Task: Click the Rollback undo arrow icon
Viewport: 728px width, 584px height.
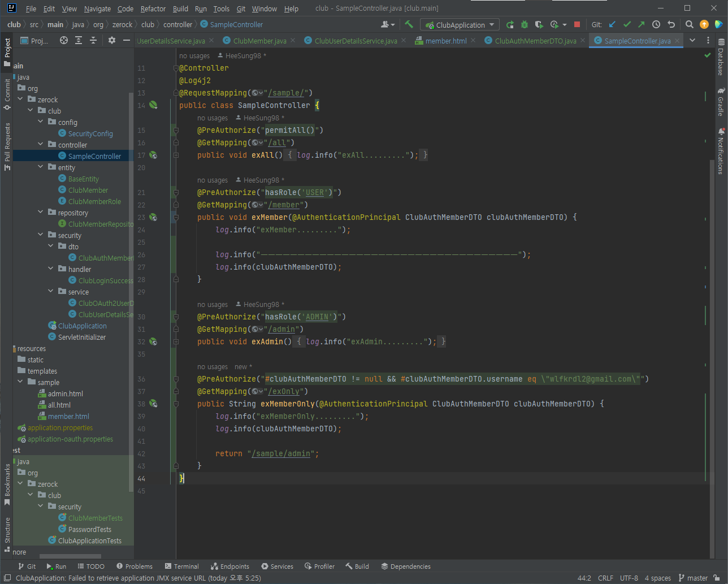Action: (671, 24)
